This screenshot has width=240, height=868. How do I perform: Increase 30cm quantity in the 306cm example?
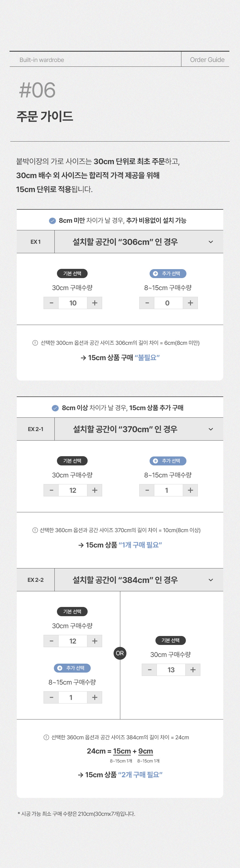95,303
